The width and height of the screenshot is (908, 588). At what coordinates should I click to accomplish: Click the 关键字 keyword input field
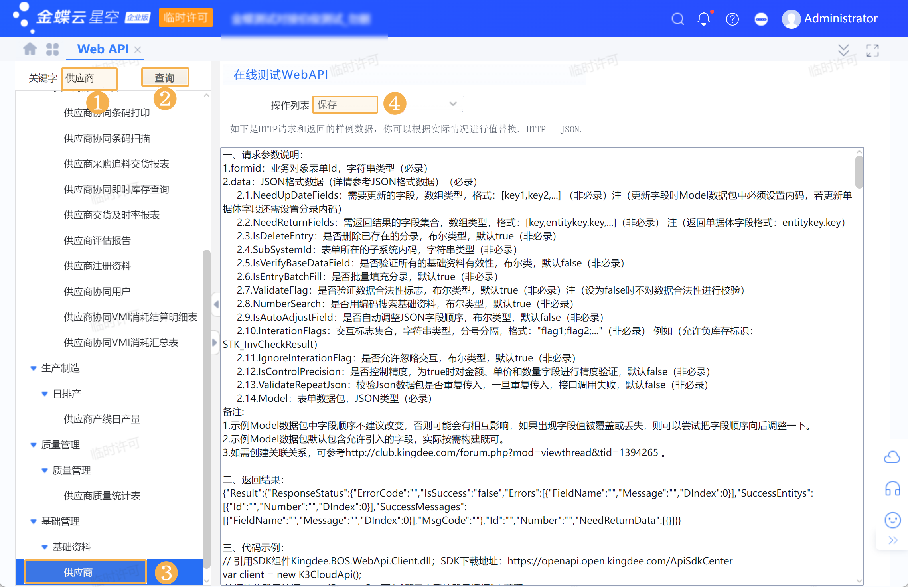tap(89, 78)
